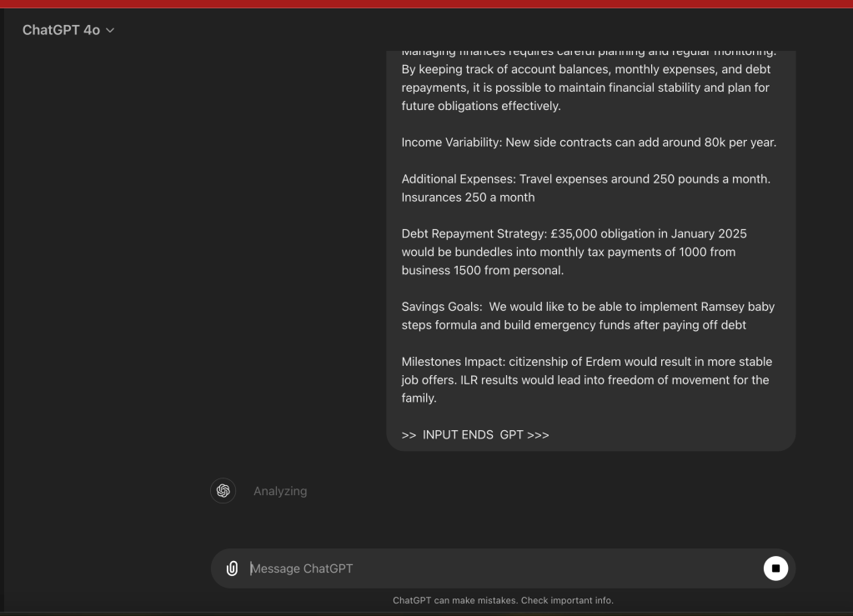The height and width of the screenshot is (616, 853).
Task: Click the Additional Expenses paragraph
Action: tap(586, 188)
